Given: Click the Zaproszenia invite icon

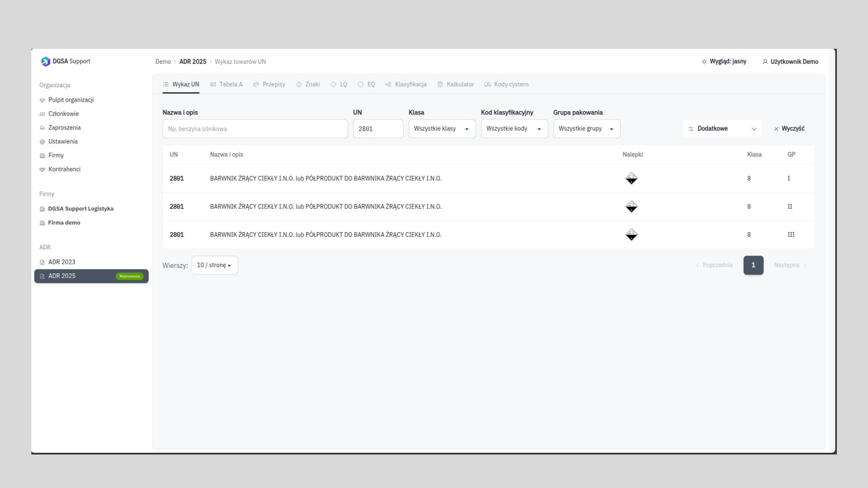Looking at the screenshot, I should (42, 128).
